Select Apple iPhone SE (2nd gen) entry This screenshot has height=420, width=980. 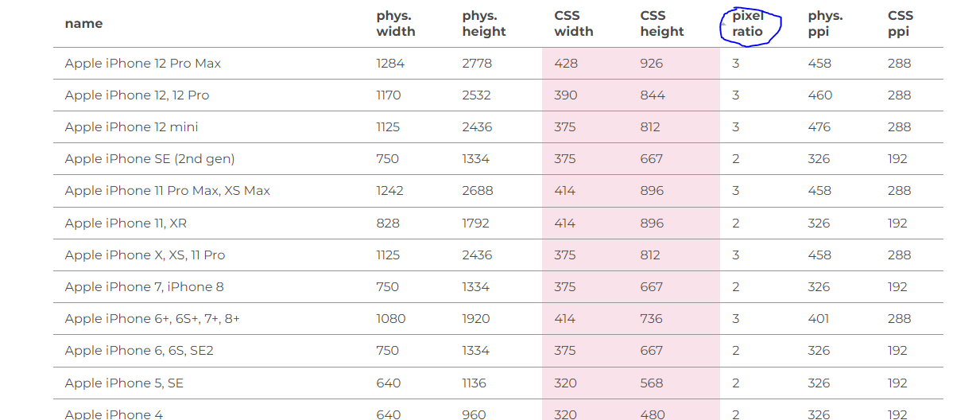[149, 159]
